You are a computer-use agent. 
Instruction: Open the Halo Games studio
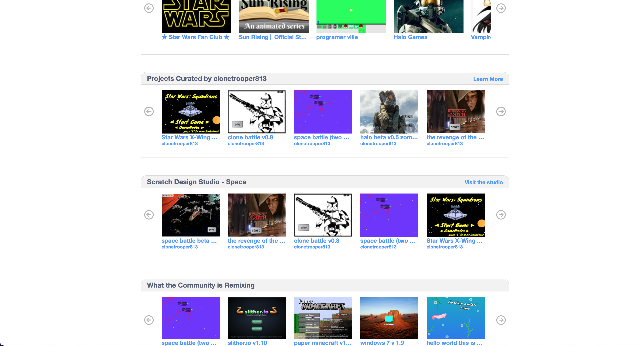pyautogui.click(x=410, y=37)
